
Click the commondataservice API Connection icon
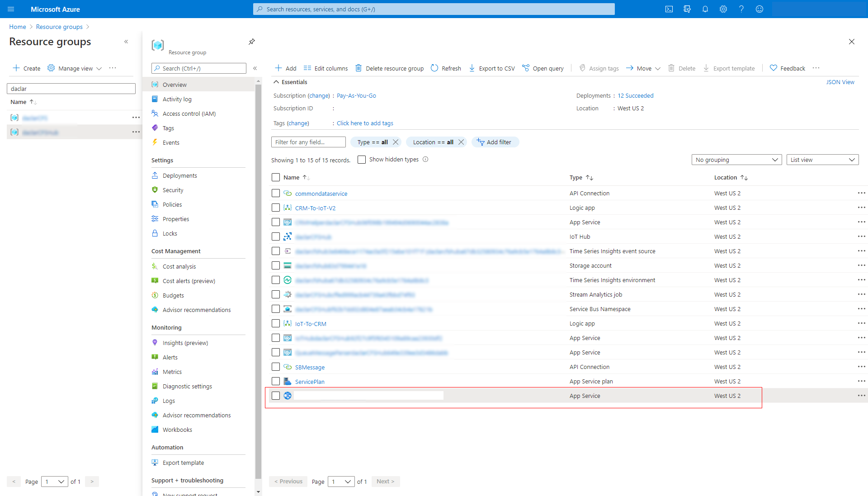coord(288,193)
